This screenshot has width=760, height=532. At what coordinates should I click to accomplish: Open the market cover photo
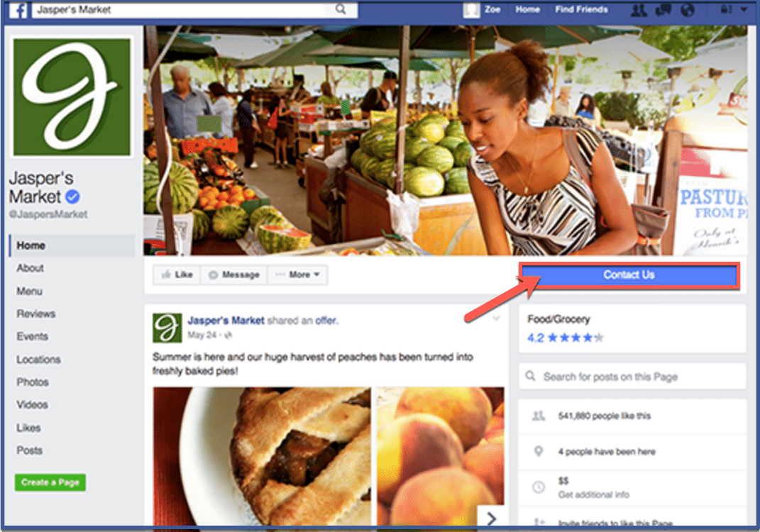click(445, 140)
